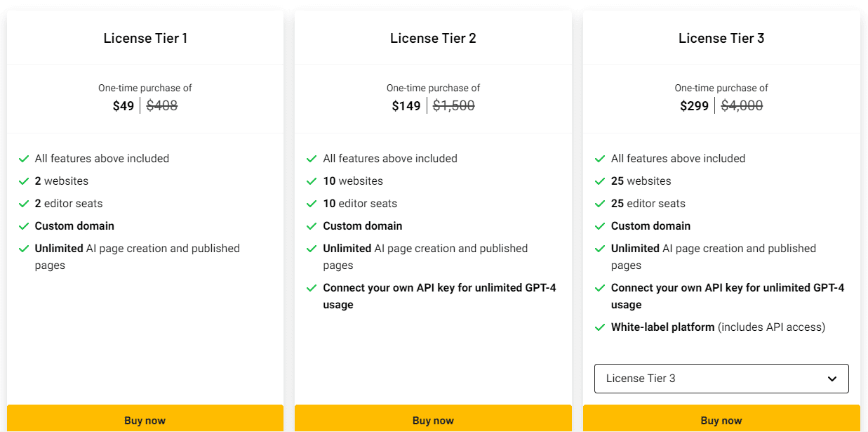Click Tier 1 "Custom domain" checkmark icon
Viewport: 868px width, 432px height.
tap(24, 226)
